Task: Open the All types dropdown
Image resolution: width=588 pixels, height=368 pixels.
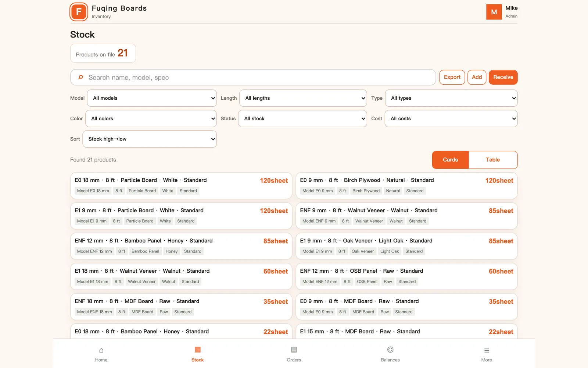Action: 451,98
